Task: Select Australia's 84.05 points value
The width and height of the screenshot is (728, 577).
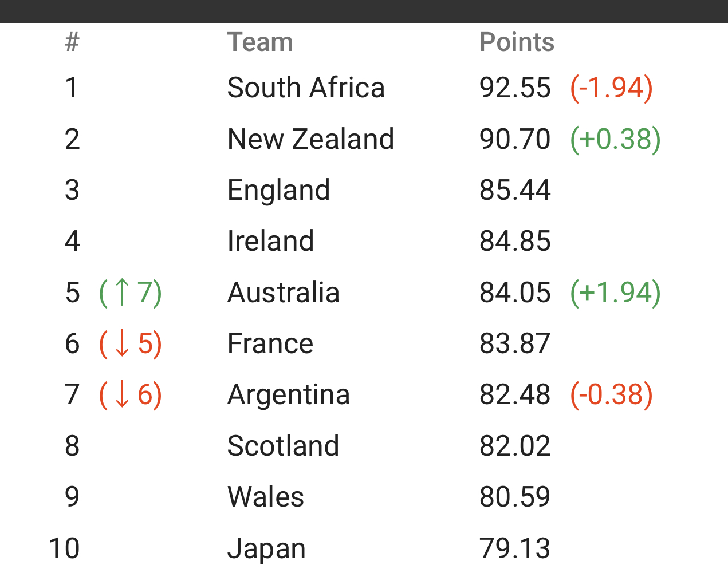Action: 515,292
